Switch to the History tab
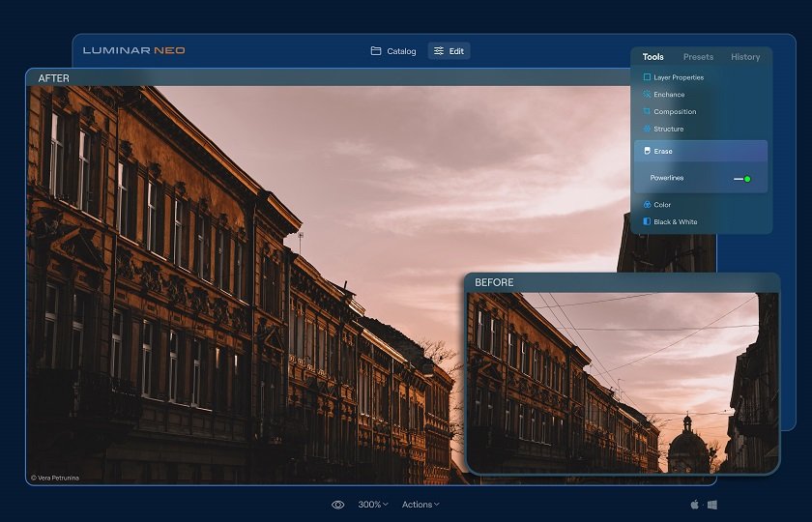812x522 pixels. point(745,57)
